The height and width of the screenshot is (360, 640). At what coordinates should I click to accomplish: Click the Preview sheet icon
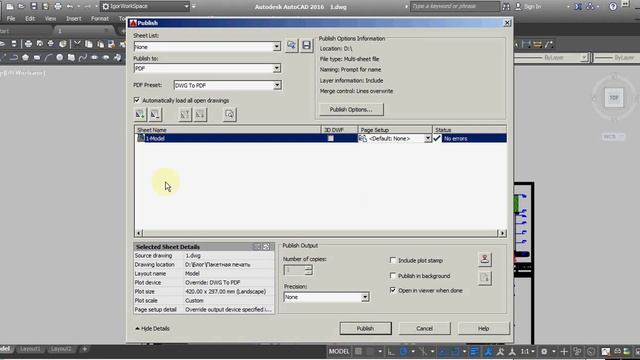tap(230, 115)
